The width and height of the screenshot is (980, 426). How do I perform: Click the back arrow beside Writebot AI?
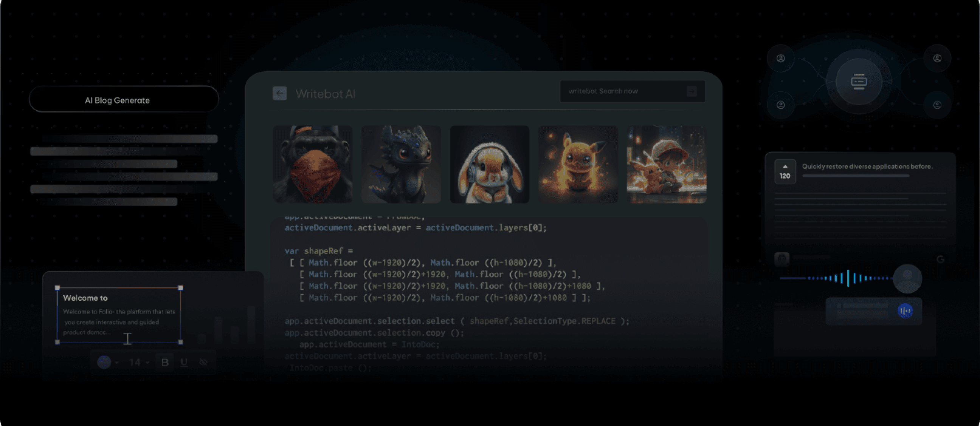click(280, 93)
